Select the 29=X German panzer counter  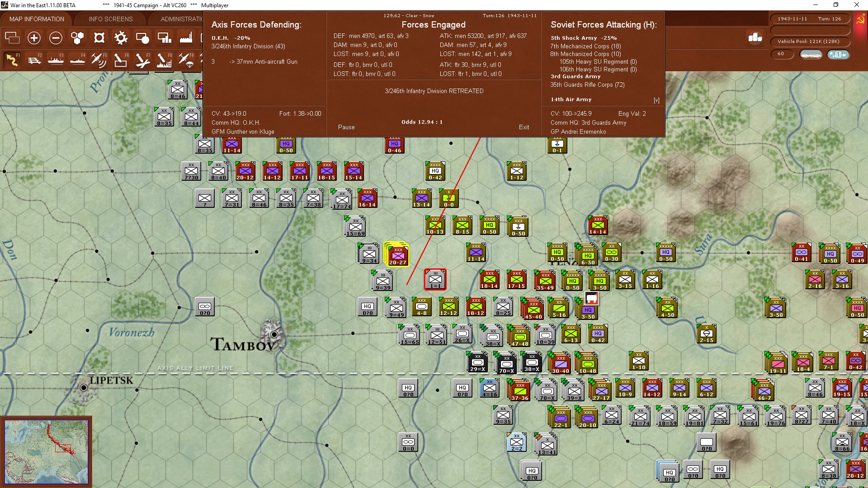(x=477, y=362)
